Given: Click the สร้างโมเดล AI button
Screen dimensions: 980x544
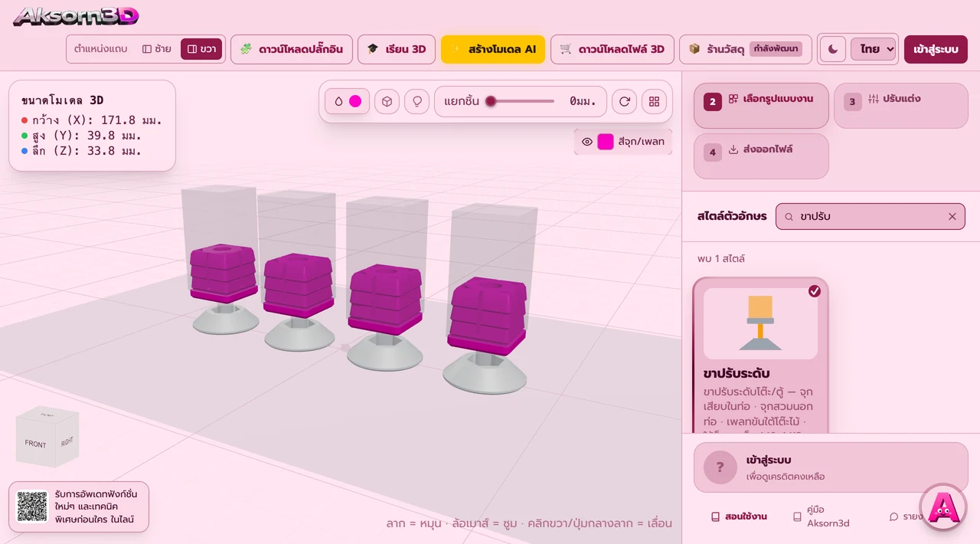Looking at the screenshot, I should (493, 49).
